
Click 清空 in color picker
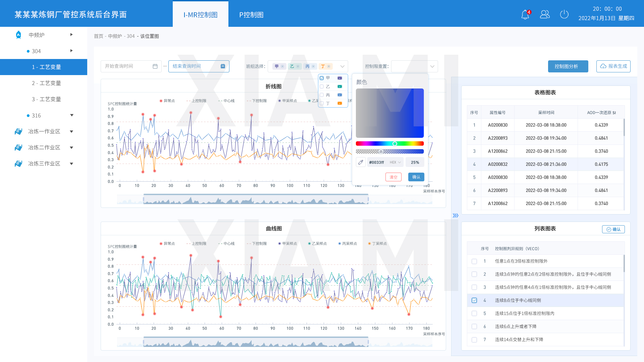(393, 177)
